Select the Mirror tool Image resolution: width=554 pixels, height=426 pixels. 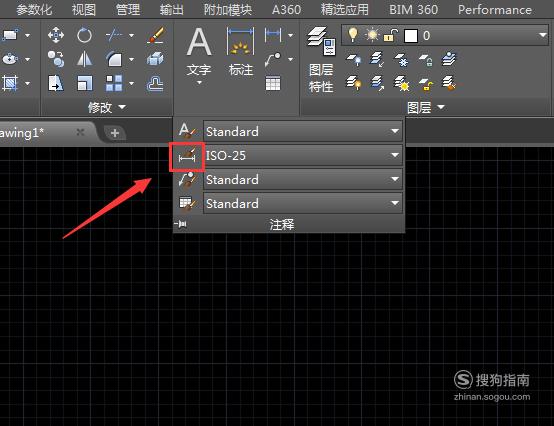coord(84,59)
